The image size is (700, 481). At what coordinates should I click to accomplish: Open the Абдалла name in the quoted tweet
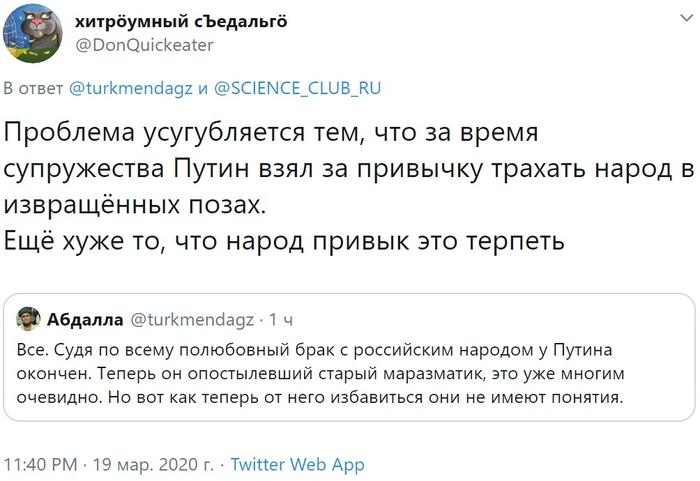85,320
